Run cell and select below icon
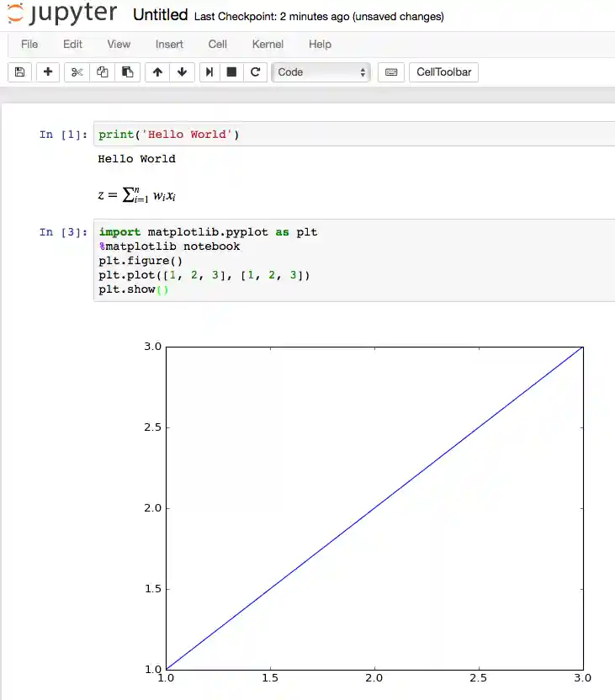The image size is (615, 700). pyautogui.click(x=209, y=72)
